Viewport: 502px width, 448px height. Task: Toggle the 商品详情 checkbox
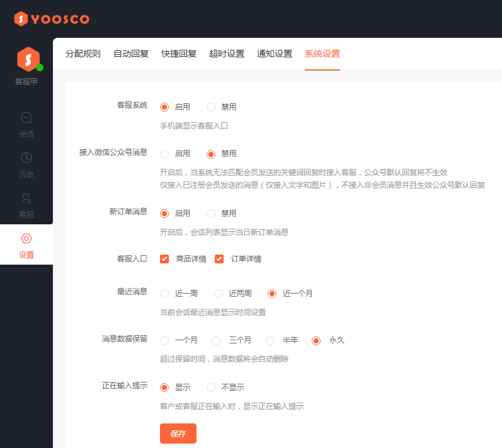click(164, 259)
